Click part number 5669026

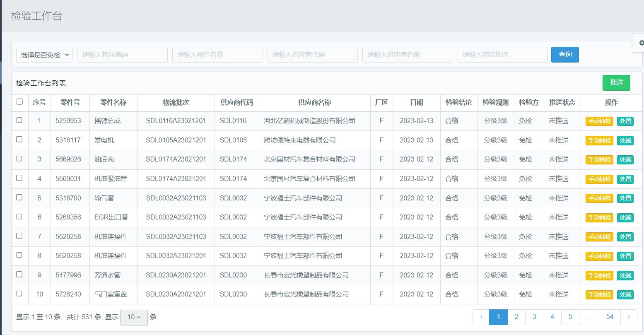coord(68,159)
